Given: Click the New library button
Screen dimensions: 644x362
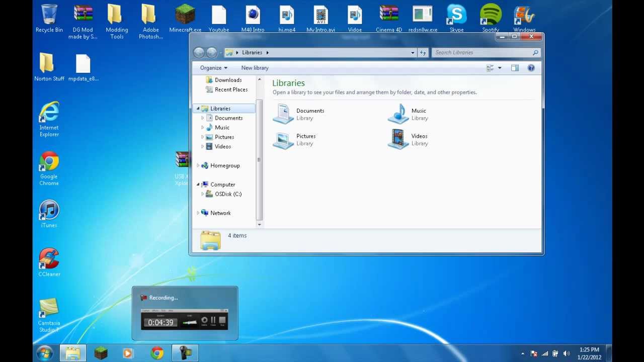Looking at the screenshot, I should (x=255, y=68).
